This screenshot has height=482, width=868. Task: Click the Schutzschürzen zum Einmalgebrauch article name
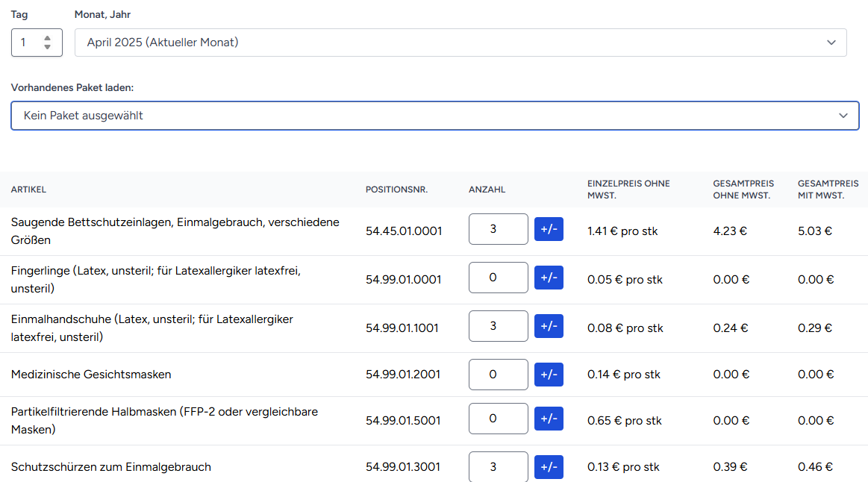click(x=110, y=467)
